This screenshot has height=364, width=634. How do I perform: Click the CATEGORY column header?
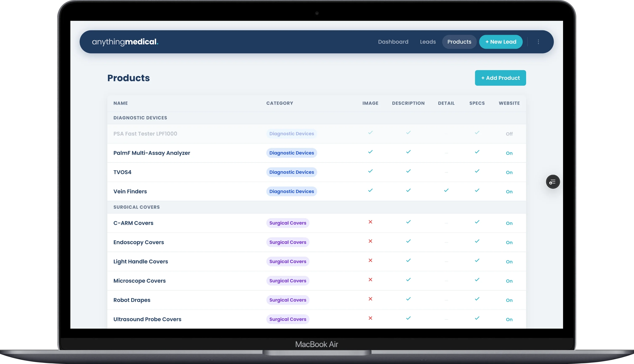[x=280, y=103]
